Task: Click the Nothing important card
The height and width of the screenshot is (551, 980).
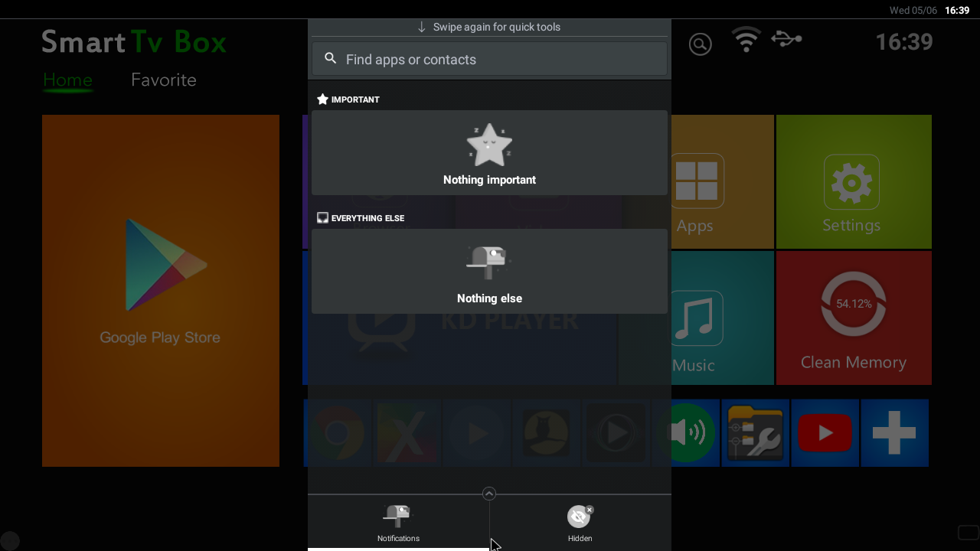Action: coord(489,152)
